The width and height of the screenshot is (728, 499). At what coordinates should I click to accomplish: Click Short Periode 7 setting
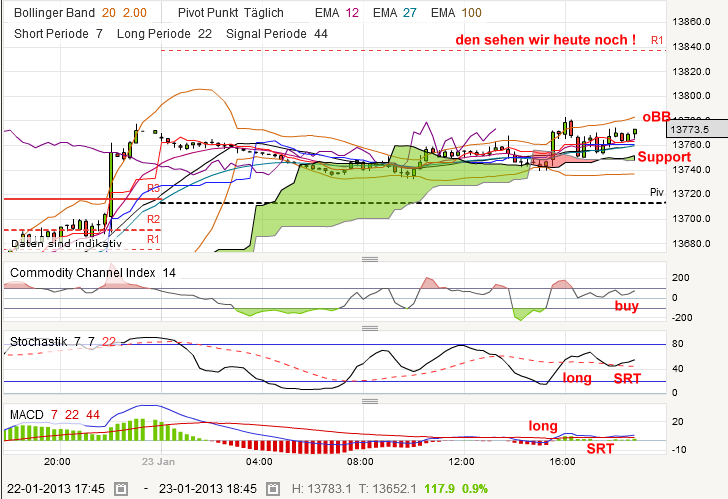point(58,34)
